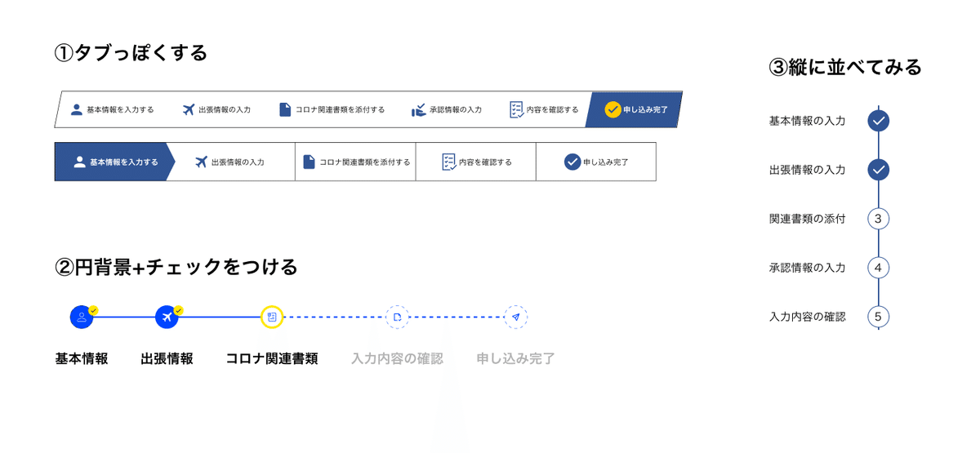Click step 3 circle in vertical stepper
Screen dimensions: 980x453
tap(878, 219)
